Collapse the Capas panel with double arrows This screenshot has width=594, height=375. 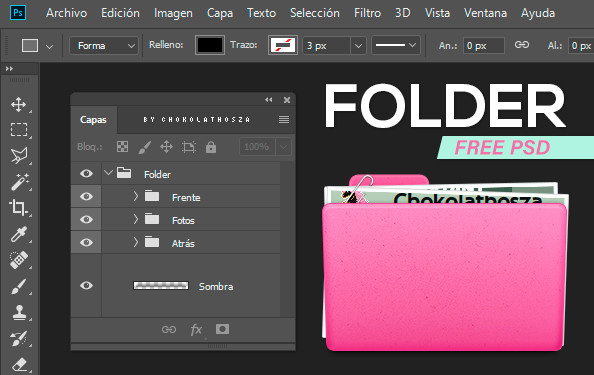coord(269,100)
